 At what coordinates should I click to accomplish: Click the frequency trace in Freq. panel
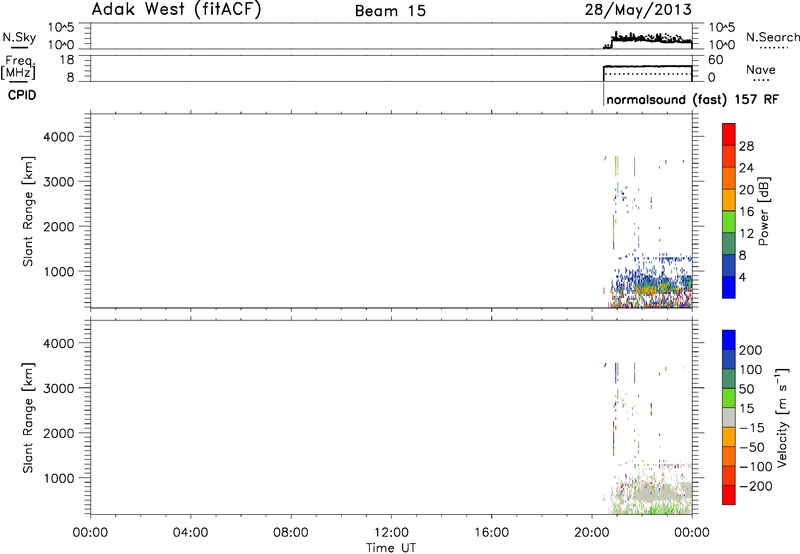click(647, 66)
